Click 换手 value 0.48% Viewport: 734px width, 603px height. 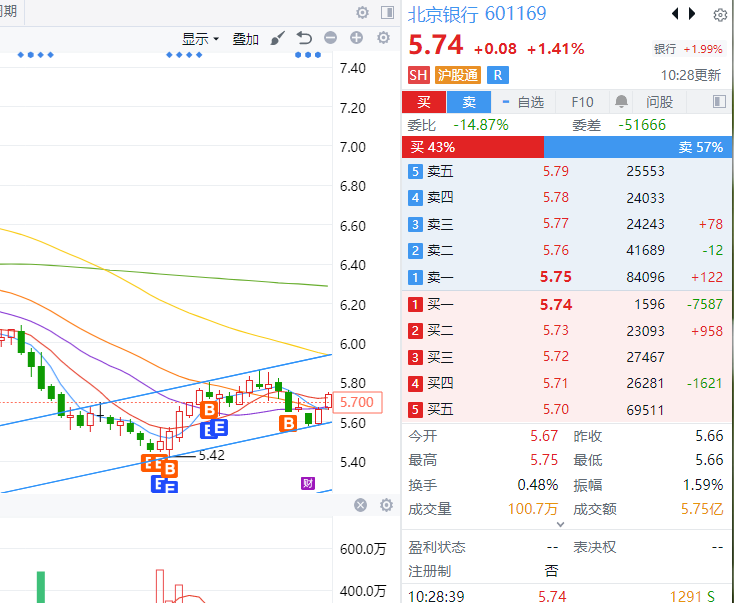point(537,485)
